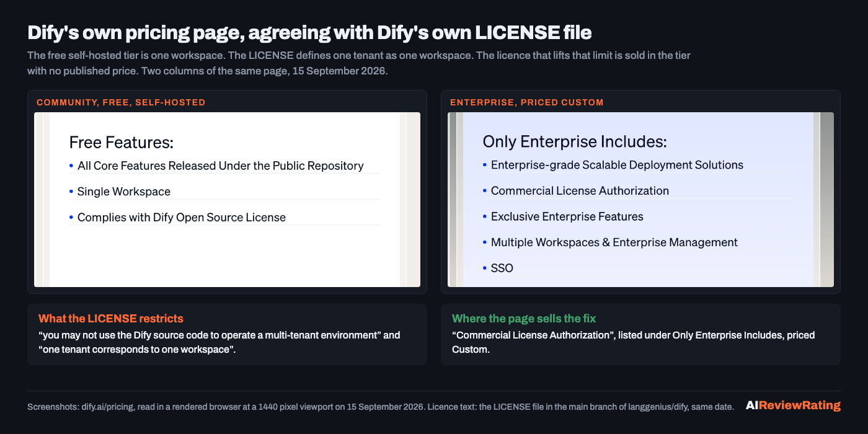This screenshot has height=434, width=868.
Task: Click the Screenshots source footnote
Action: click(381, 407)
